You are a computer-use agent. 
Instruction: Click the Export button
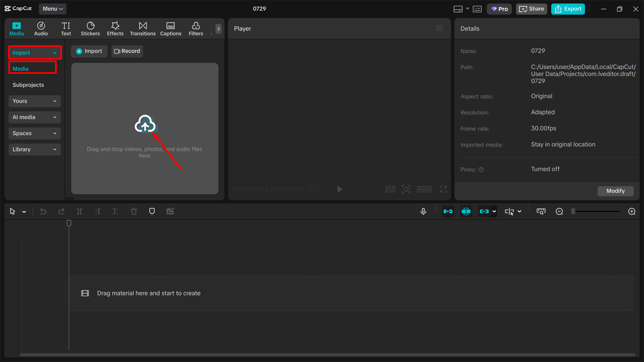(568, 9)
